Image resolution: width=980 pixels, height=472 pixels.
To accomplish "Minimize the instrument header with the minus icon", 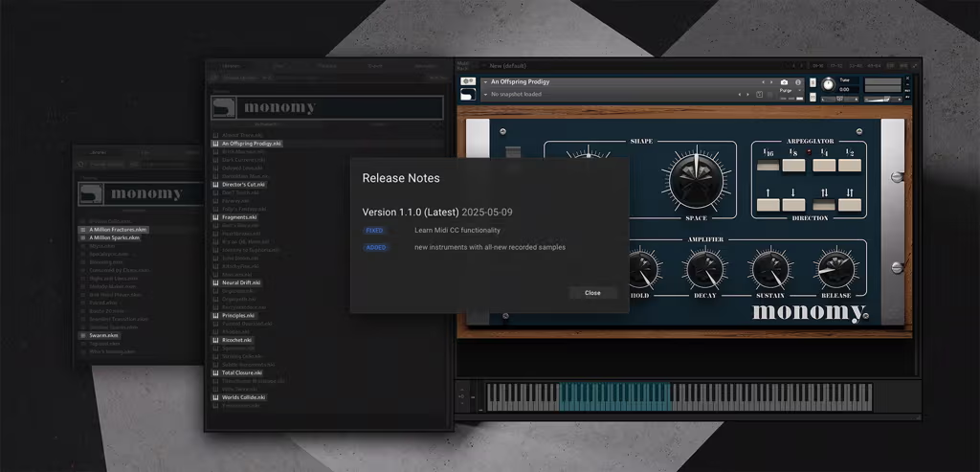I will pos(907,84).
